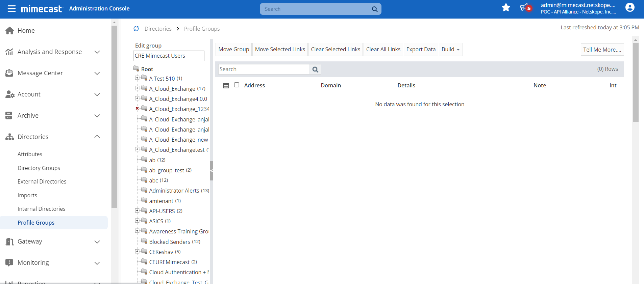Select the abc (12) group
The height and width of the screenshot is (284, 644).
[x=158, y=180]
